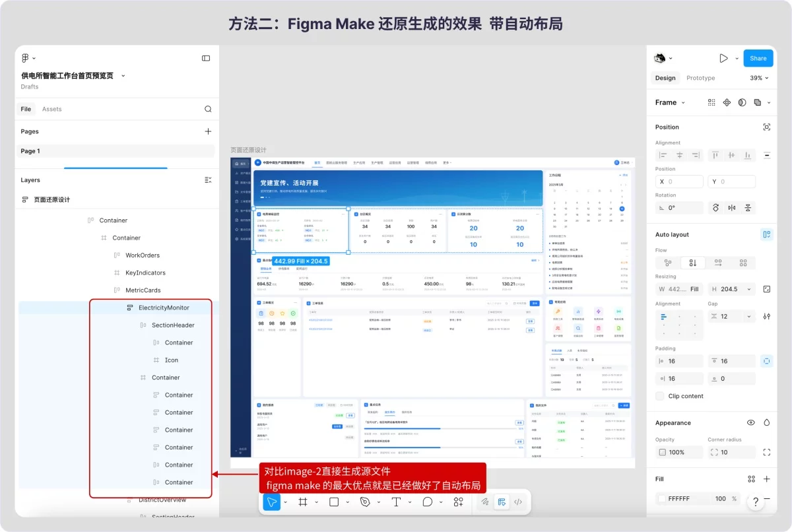
Task: Select the Move tool in bottom toolbar
Action: pos(272,502)
